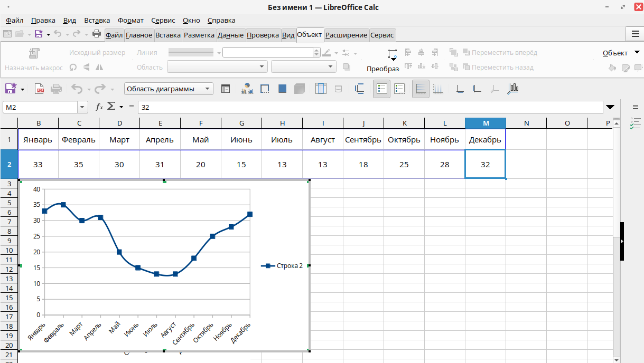Click the Export as PDF icon
Screen dimensions: 644x363
pyautogui.click(x=39, y=89)
